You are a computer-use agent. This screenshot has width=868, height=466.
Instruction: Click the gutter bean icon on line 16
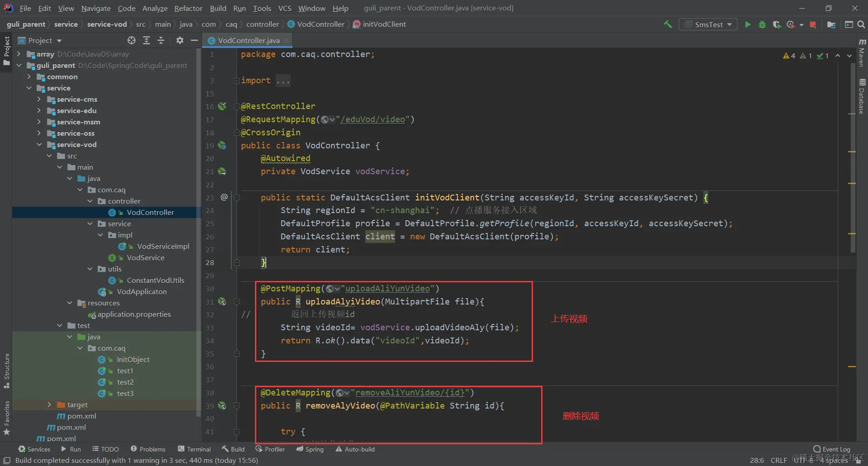pyautogui.click(x=222, y=106)
